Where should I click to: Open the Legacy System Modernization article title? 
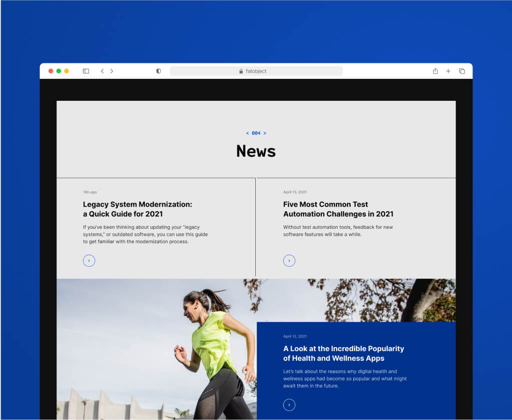click(137, 209)
